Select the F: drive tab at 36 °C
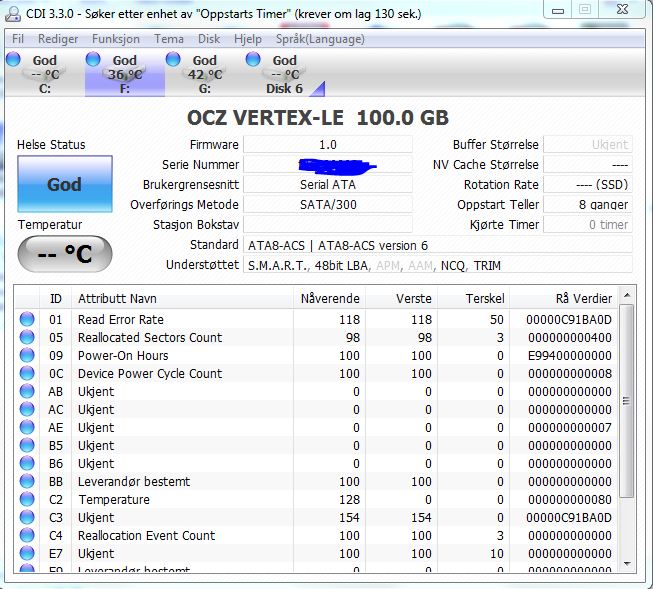 [x=125, y=74]
